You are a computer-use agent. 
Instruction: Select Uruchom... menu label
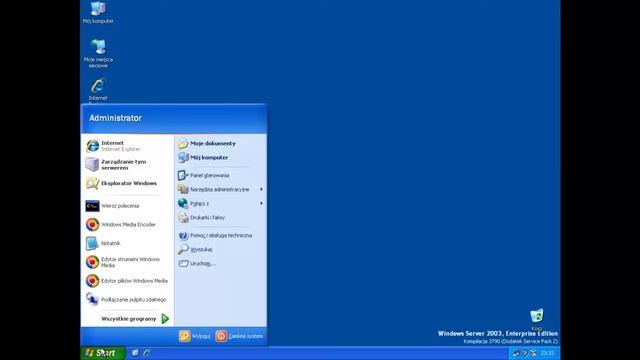tap(202, 264)
